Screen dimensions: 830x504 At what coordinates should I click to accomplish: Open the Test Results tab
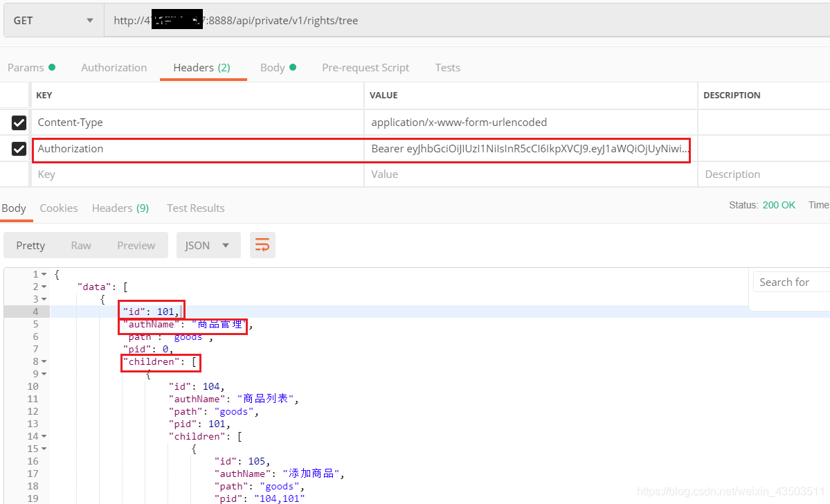coord(195,208)
